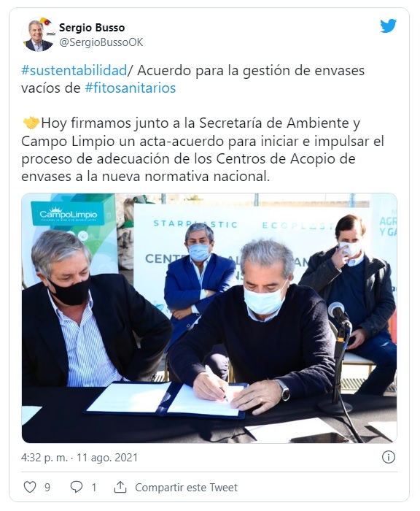Open Sergio Busso's profile avatar
The image size is (420, 511).
click(38, 34)
